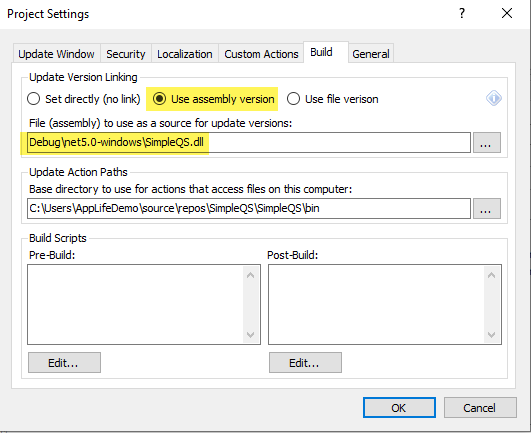Switch to the Custom Actions tab
531x433 pixels.
click(x=261, y=54)
